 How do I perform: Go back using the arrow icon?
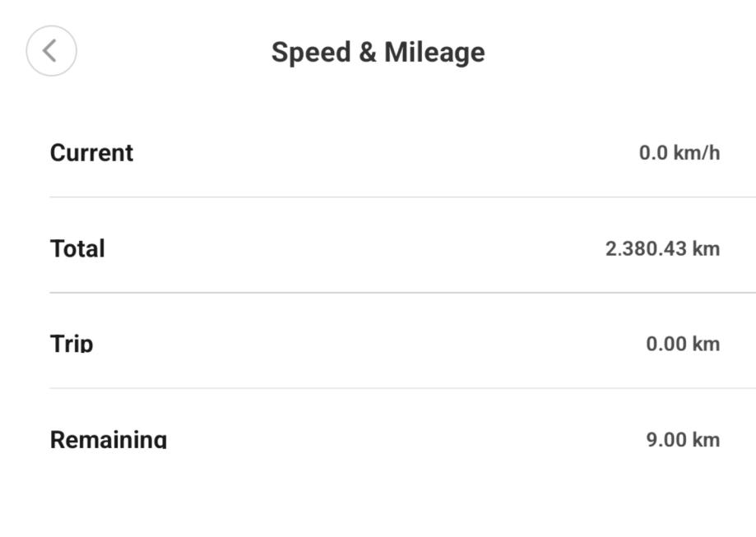pos(51,51)
